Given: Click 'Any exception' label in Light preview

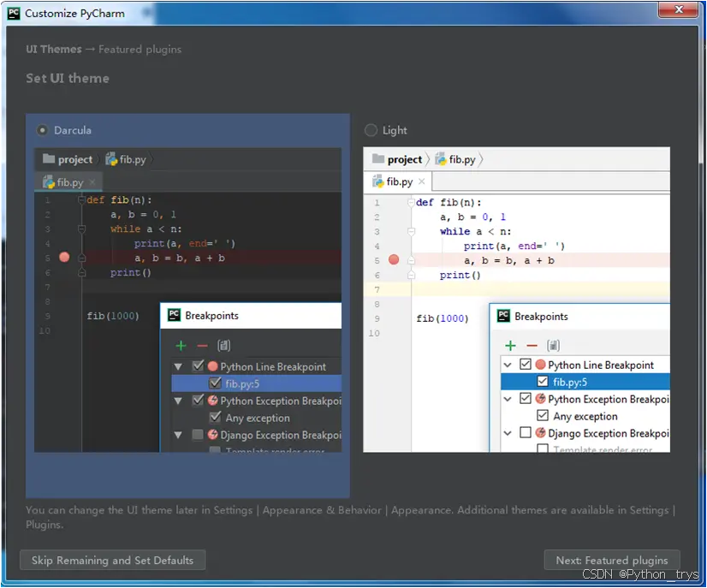Looking at the screenshot, I should [x=585, y=416].
